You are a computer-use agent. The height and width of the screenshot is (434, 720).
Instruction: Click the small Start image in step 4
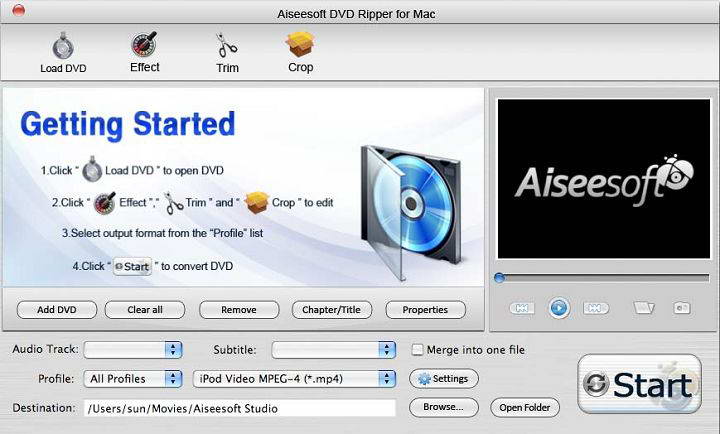(132, 266)
